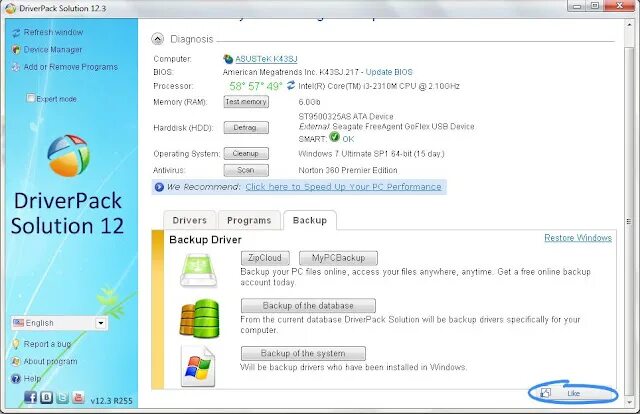
Task: Open the Facebook social icon
Action: click(x=31, y=397)
